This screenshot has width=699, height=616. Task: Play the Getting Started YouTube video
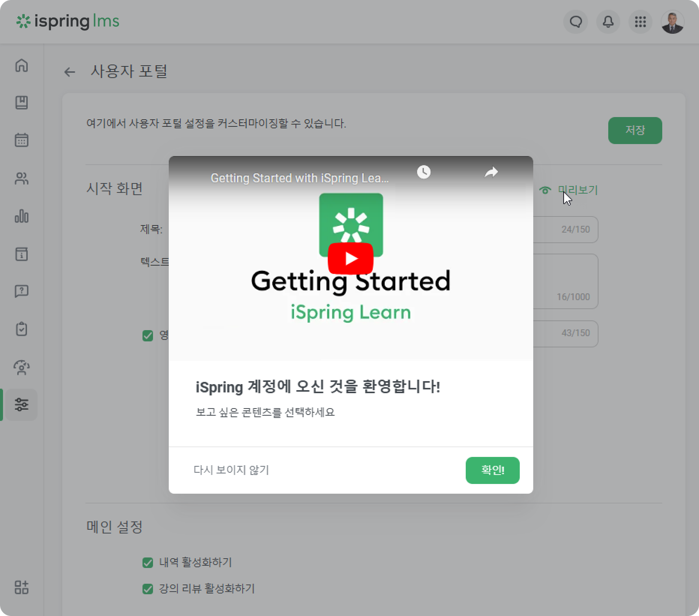351,258
